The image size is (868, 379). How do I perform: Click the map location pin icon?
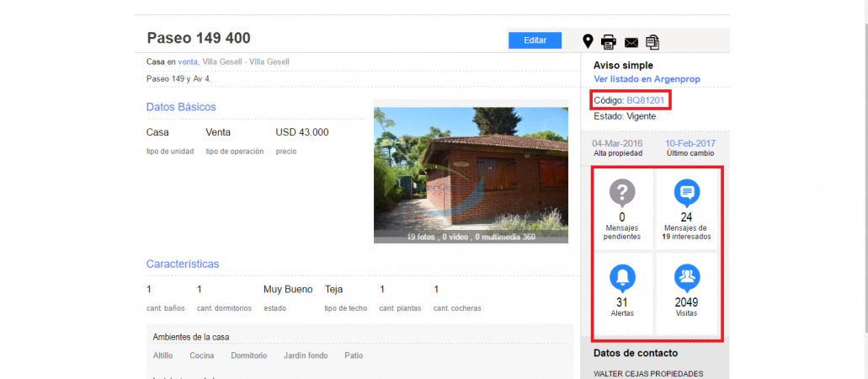pos(588,41)
